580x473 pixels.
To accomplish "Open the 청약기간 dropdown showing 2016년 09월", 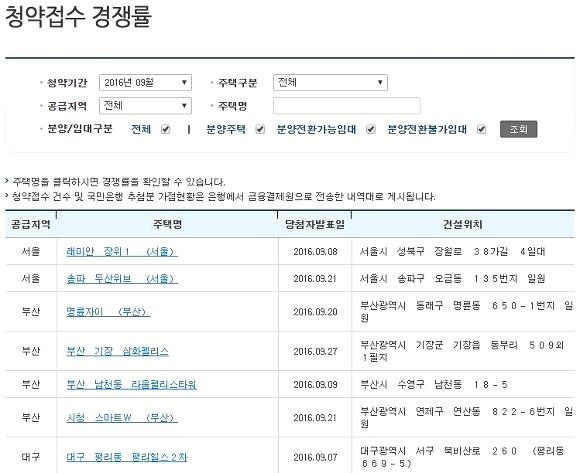I will pos(145,82).
